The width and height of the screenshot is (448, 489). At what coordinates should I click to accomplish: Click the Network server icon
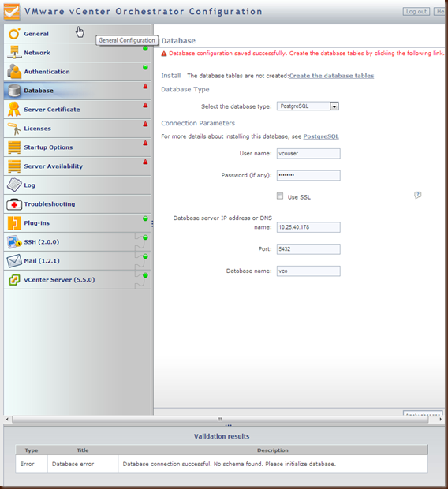14,52
